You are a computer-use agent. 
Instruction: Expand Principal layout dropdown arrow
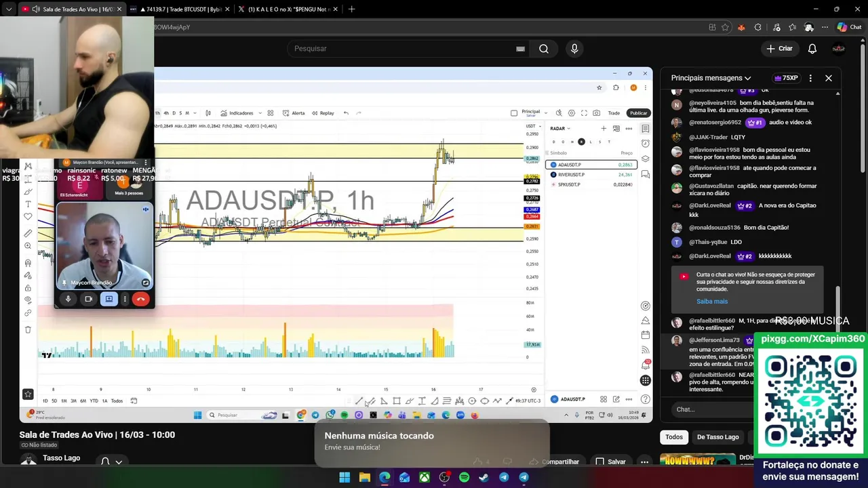[x=545, y=113]
